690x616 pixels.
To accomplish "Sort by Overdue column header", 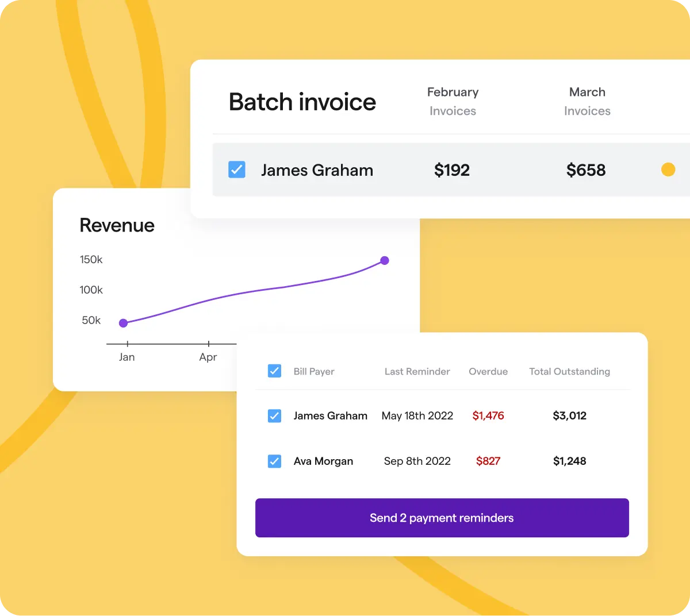I will pyautogui.click(x=488, y=371).
